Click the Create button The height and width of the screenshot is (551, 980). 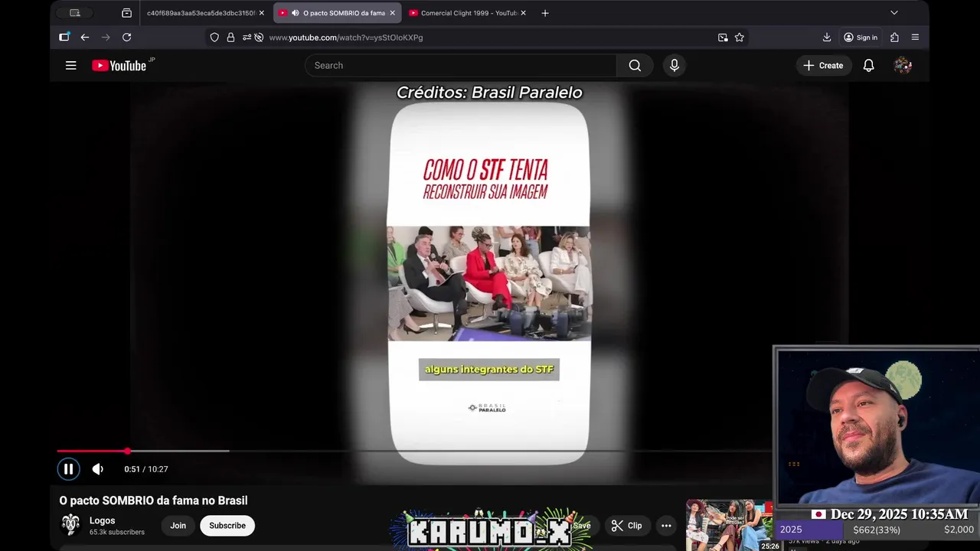pos(823,66)
